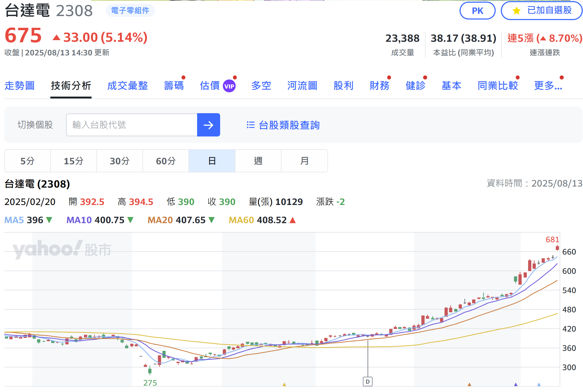This screenshot has height=392, width=583.
Task: Click the 台達電 (2308) chart title
Action: (37, 184)
